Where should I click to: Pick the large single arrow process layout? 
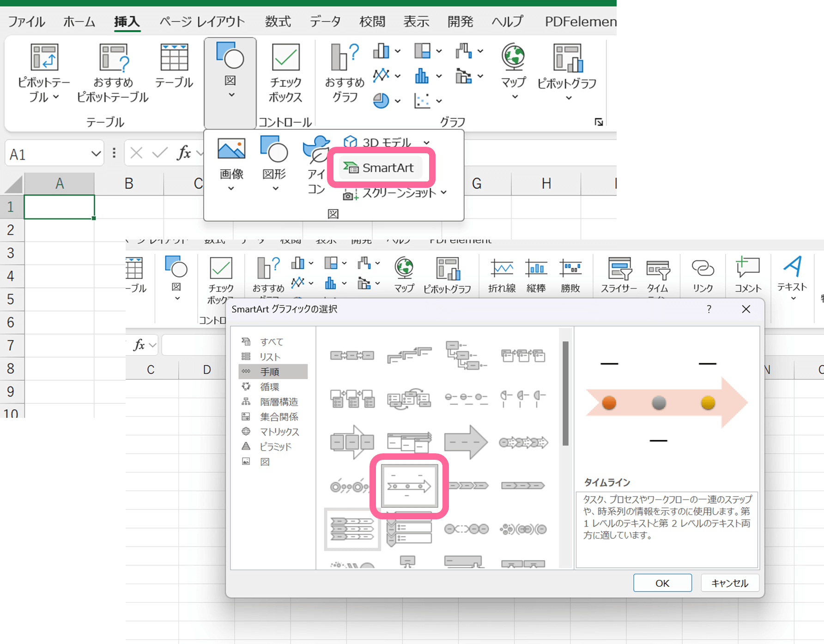pyautogui.click(x=466, y=442)
